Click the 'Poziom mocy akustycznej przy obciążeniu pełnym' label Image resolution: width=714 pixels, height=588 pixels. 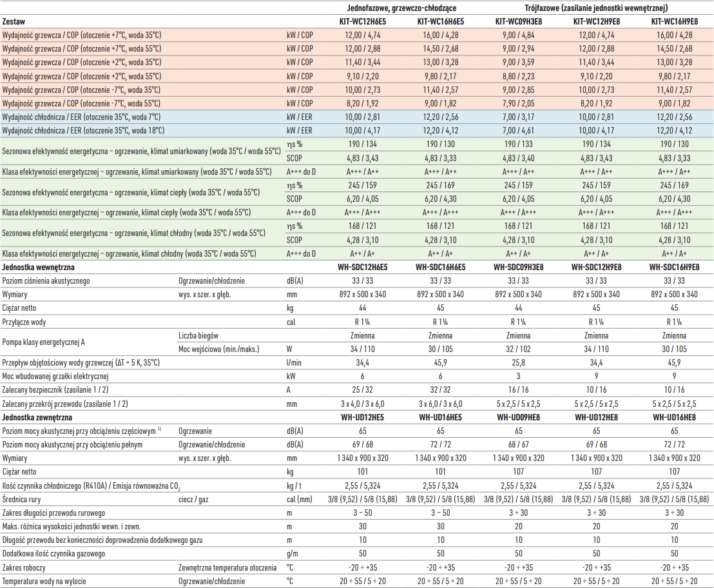(72, 444)
